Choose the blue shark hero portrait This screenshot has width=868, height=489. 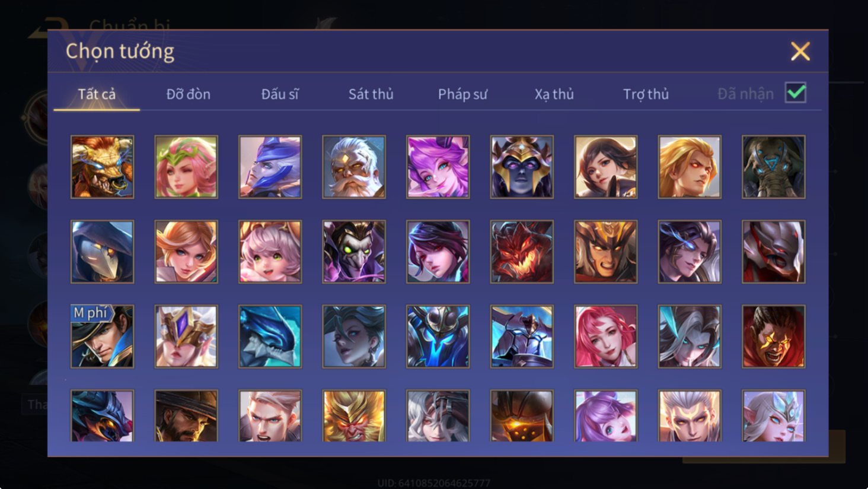click(270, 336)
